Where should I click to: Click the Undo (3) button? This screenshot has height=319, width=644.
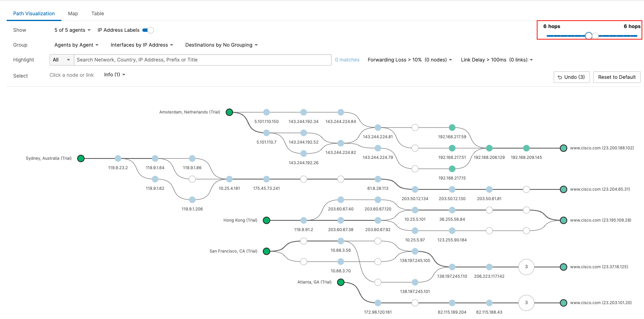tap(571, 77)
